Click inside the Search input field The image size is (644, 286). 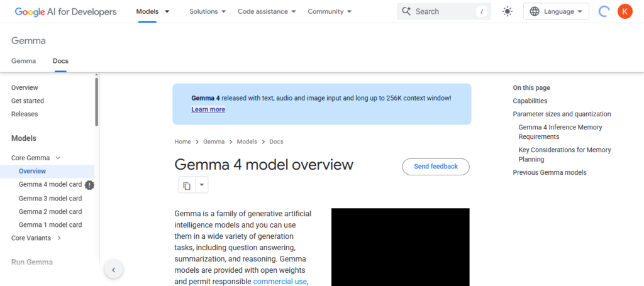pyautogui.click(x=444, y=11)
